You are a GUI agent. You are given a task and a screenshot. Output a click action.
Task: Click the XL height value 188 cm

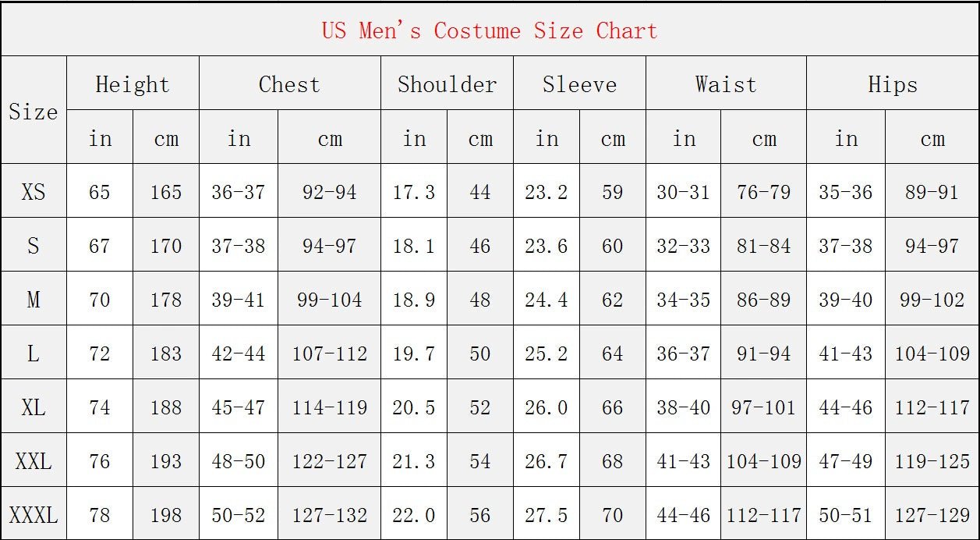coord(166,407)
